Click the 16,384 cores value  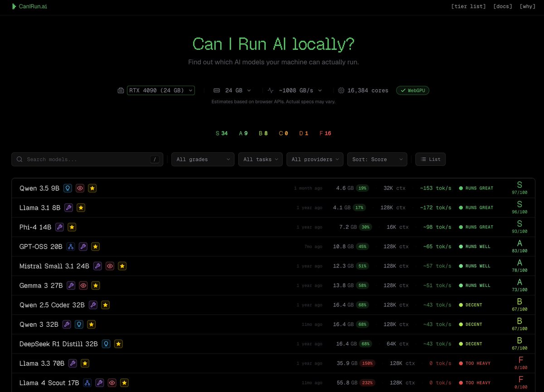point(368,91)
